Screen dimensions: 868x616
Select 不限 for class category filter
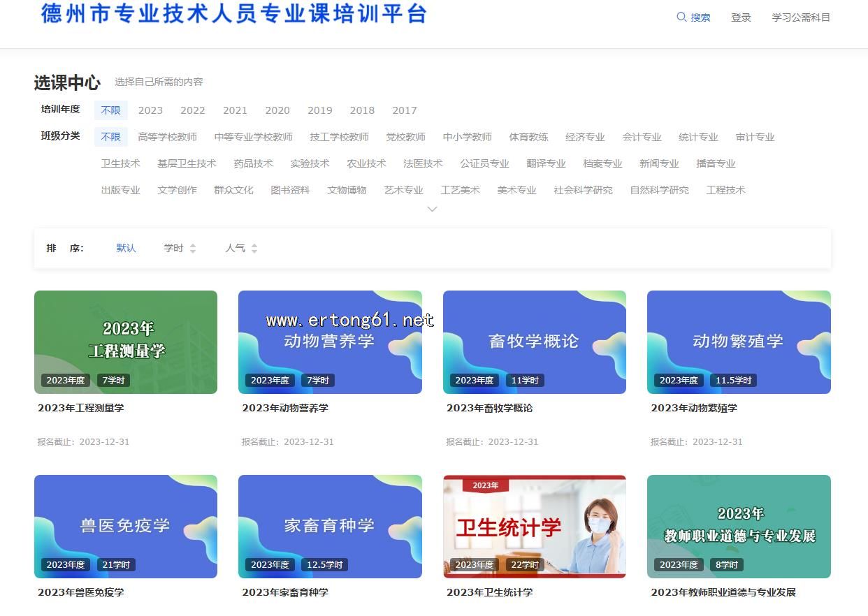pyautogui.click(x=110, y=137)
